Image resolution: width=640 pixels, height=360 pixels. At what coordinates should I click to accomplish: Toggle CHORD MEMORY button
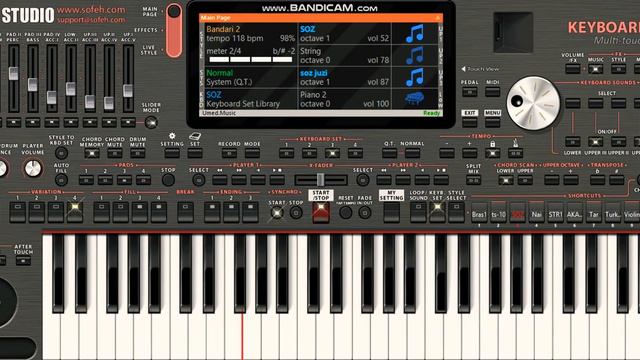[x=92, y=153]
